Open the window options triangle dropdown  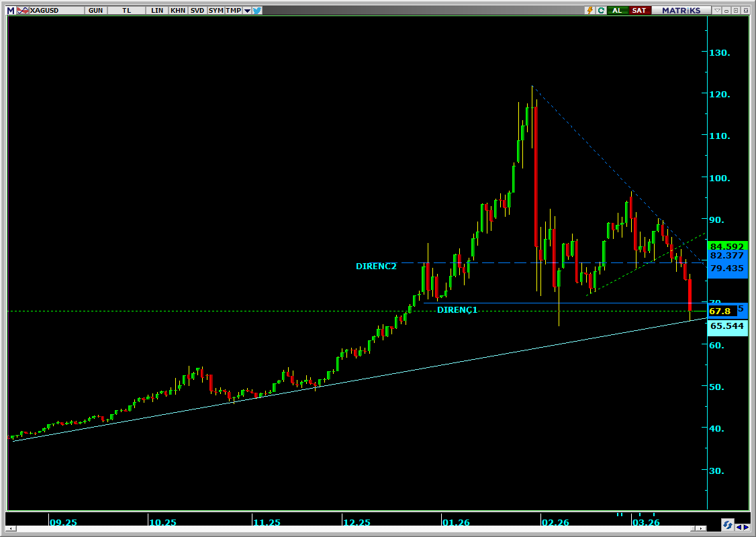718,10
